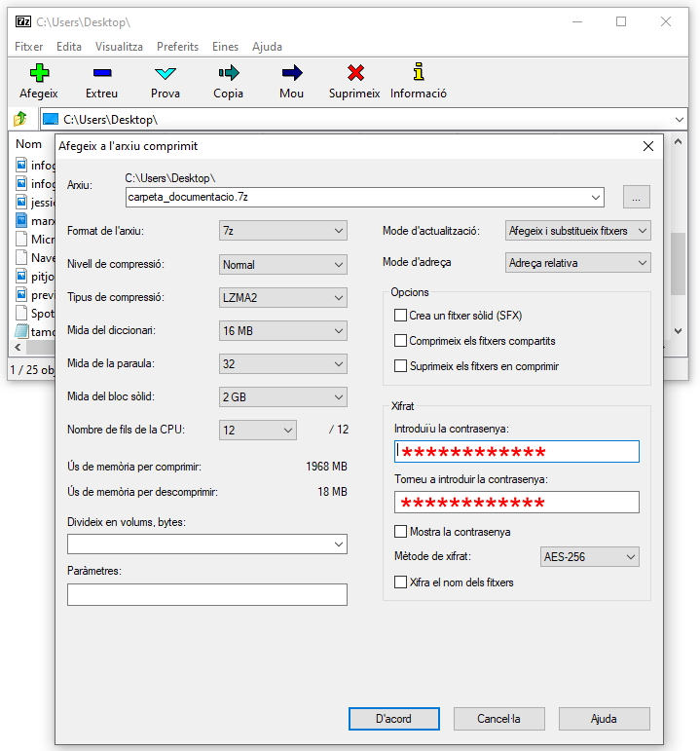The width and height of the screenshot is (700, 751).
Task: Open the Format de l'arxiu dropdown
Action: click(x=283, y=231)
